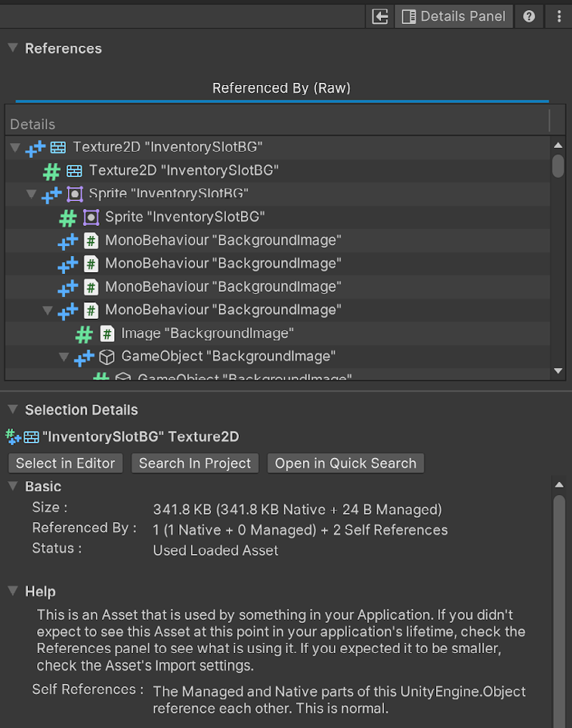Collapse the Sprite "InventorySlotBG" tree node

(31, 193)
